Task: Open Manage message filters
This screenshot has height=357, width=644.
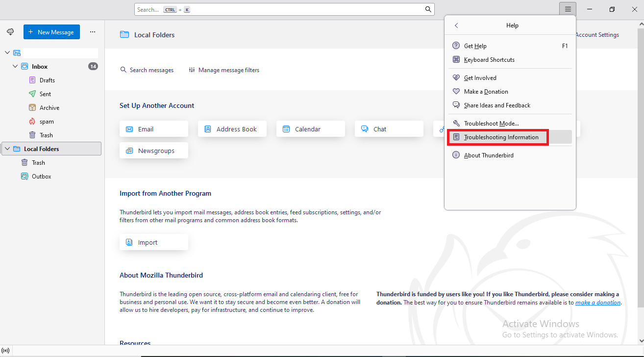Action: point(224,70)
